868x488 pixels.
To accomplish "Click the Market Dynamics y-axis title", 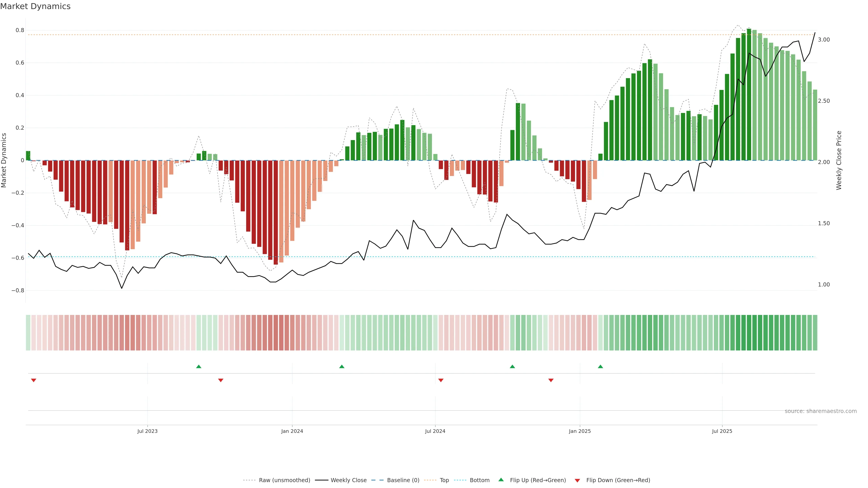I will click(4, 160).
